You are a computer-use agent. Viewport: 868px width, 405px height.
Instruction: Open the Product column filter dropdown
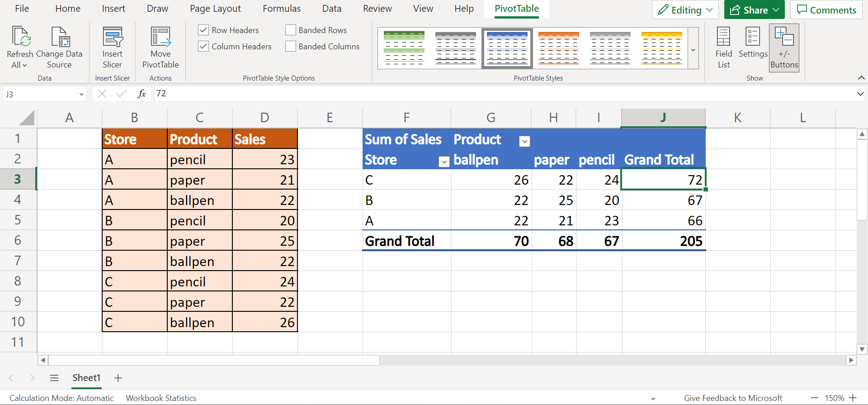click(524, 142)
